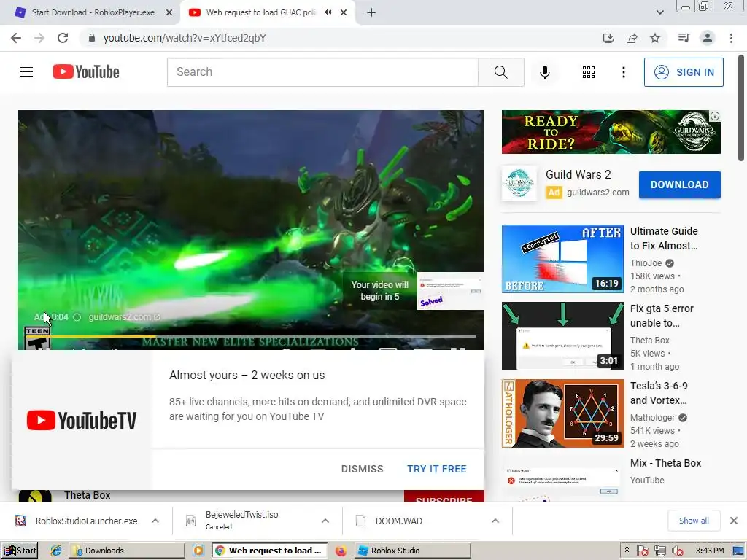
Task: Open Tesla's 3-6-9 and Vortex thumbnail
Action: (x=562, y=413)
